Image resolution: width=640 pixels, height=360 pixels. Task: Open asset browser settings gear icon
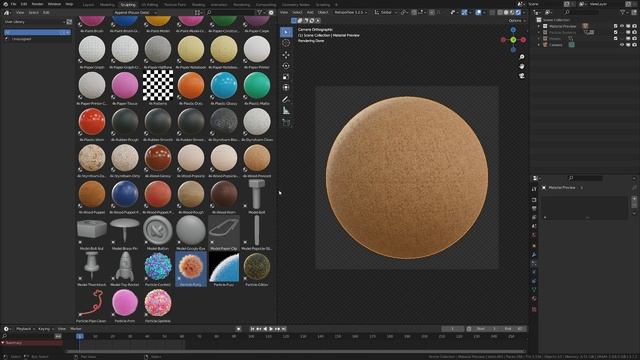click(x=271, y=13)
